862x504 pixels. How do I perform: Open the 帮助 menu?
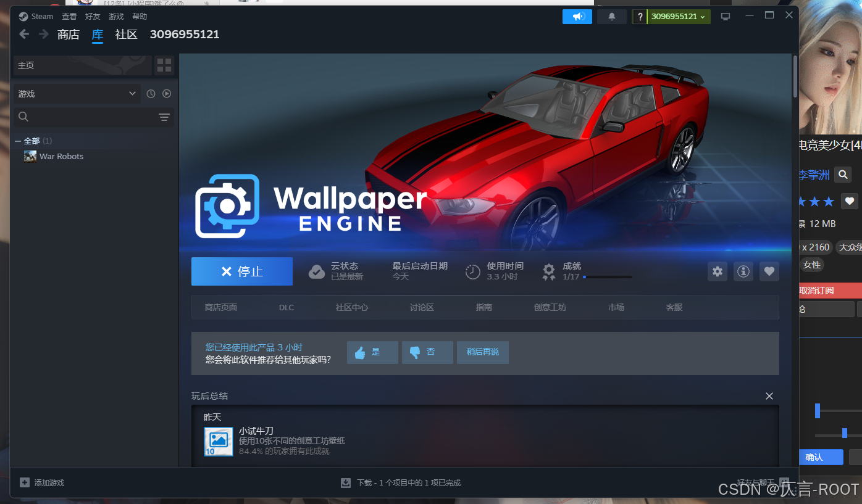(x=140, y=17)
